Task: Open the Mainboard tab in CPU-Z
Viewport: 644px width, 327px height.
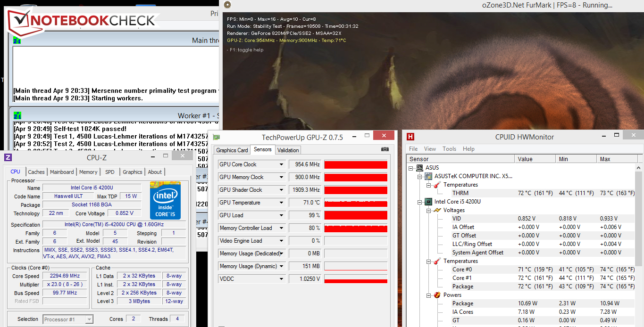Action: (62, 172)
